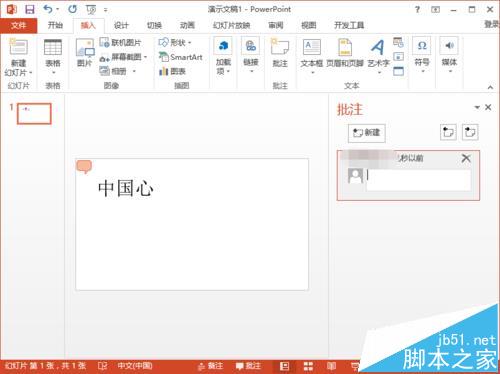Insert a 表格 (Table)
The image size is (500, 374).
click(53, 57)
